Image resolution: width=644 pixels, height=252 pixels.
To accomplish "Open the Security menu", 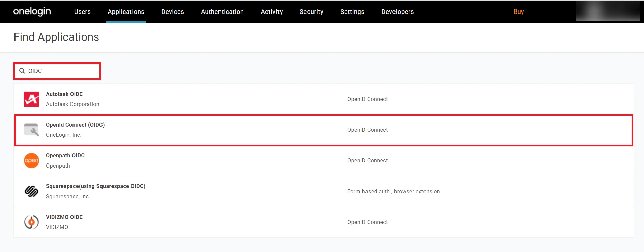I will point(311,11).
